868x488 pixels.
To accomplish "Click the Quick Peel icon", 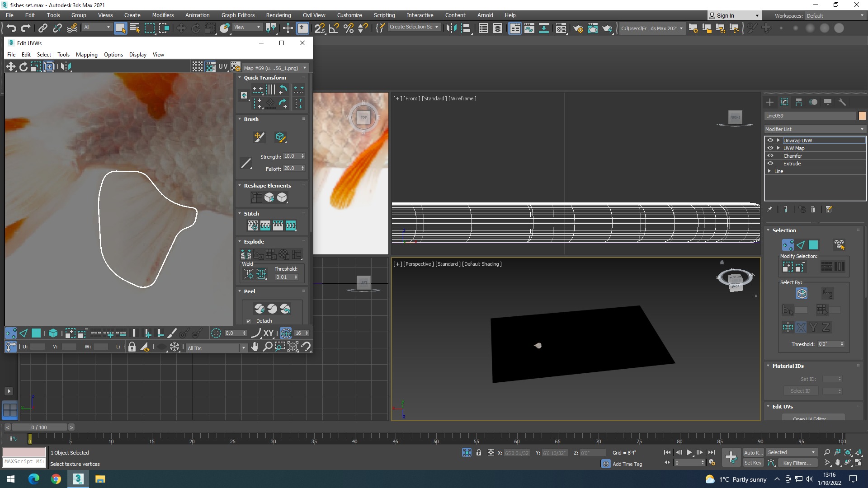I will point(259,309).
